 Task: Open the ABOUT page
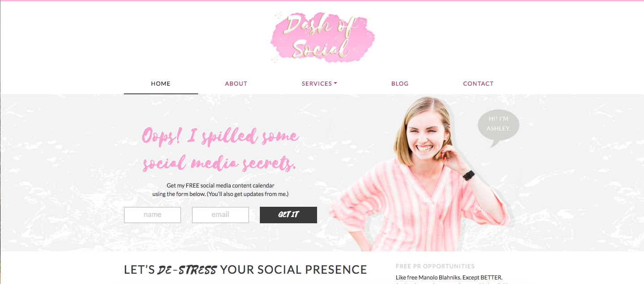236,84
